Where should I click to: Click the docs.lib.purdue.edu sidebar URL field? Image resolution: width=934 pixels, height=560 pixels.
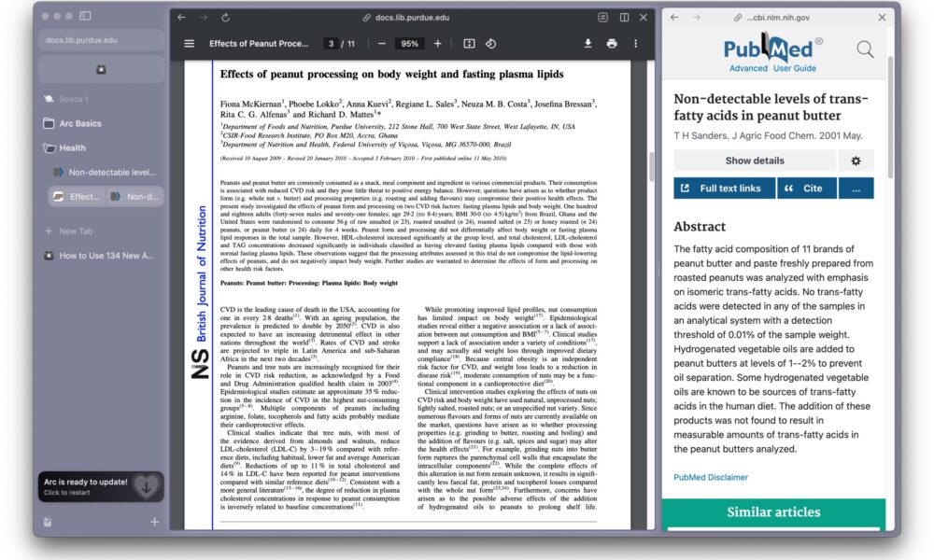(x=101, y=40)
